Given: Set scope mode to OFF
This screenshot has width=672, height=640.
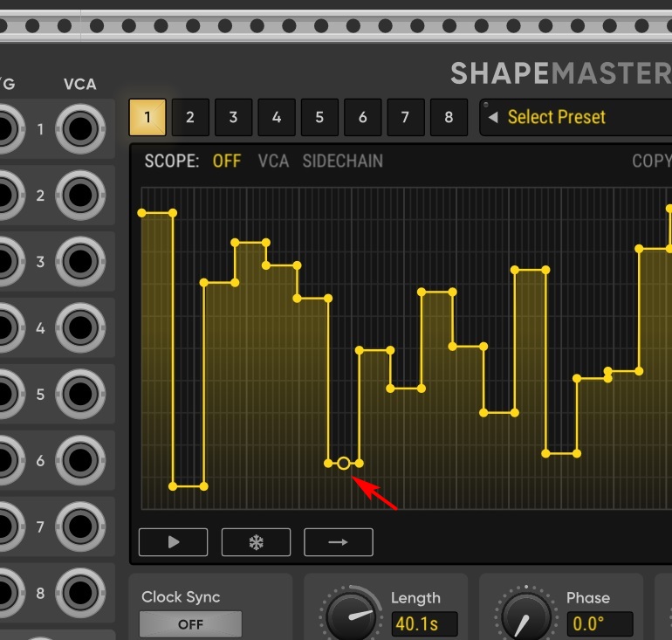Looking at the screenshot, I should 227,162.
